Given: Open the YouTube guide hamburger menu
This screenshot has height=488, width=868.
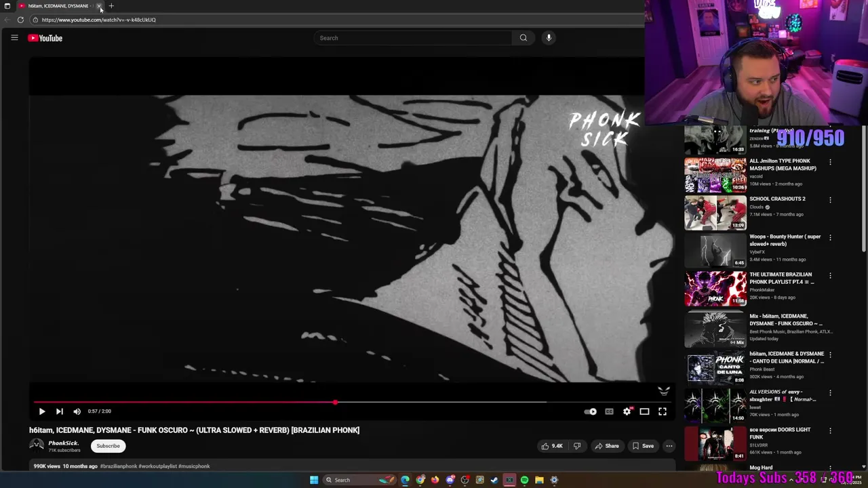Looking at the screenshot, I should [x=14, y=38].
